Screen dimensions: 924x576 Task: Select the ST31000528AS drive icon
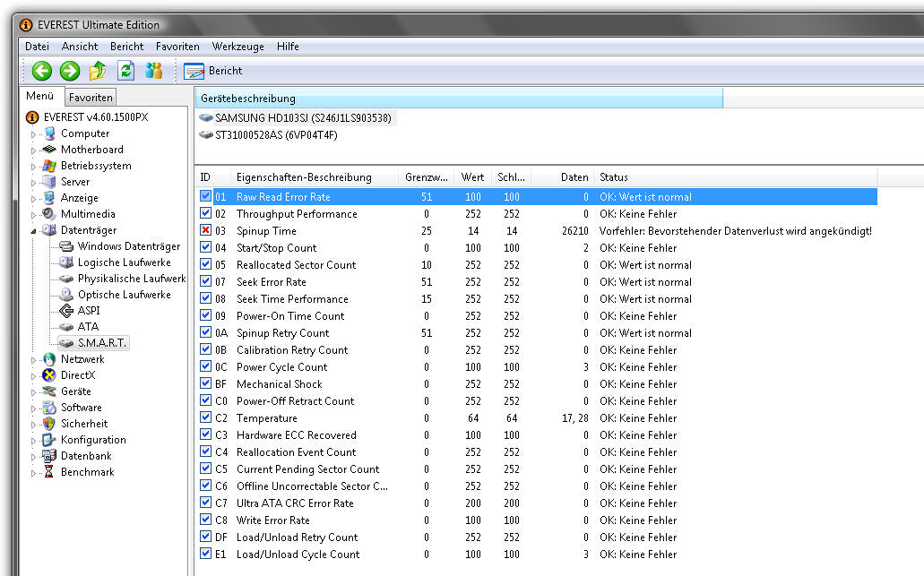click(x=205, y=135)
